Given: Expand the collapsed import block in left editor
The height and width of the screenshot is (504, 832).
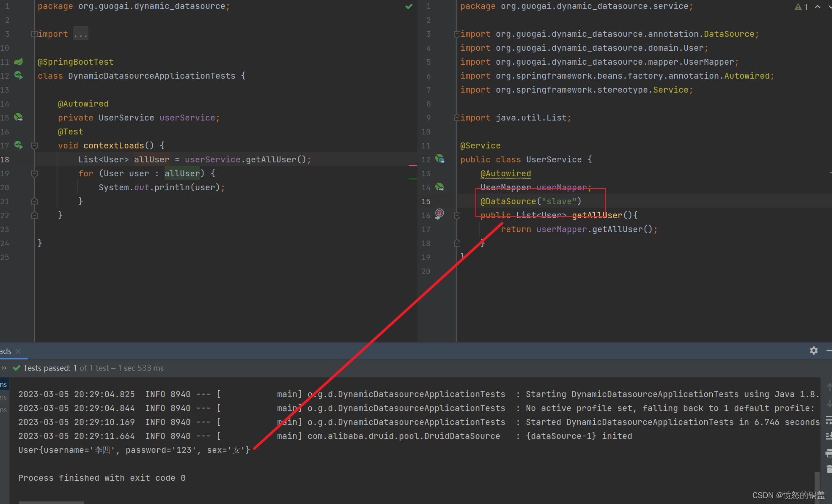Looking at the screenshot, I should 34,34.
